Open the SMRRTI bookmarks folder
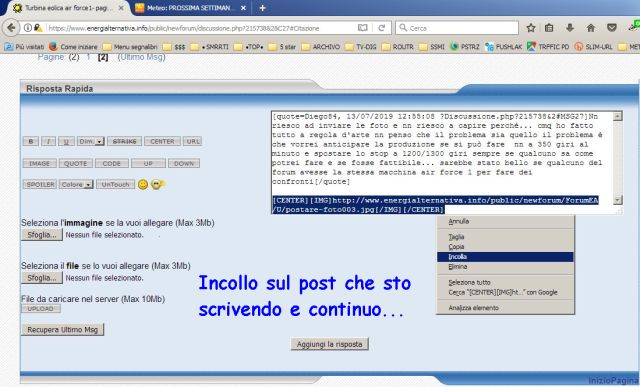The height and width of the screenshot is (387, 640). [210, 47]
